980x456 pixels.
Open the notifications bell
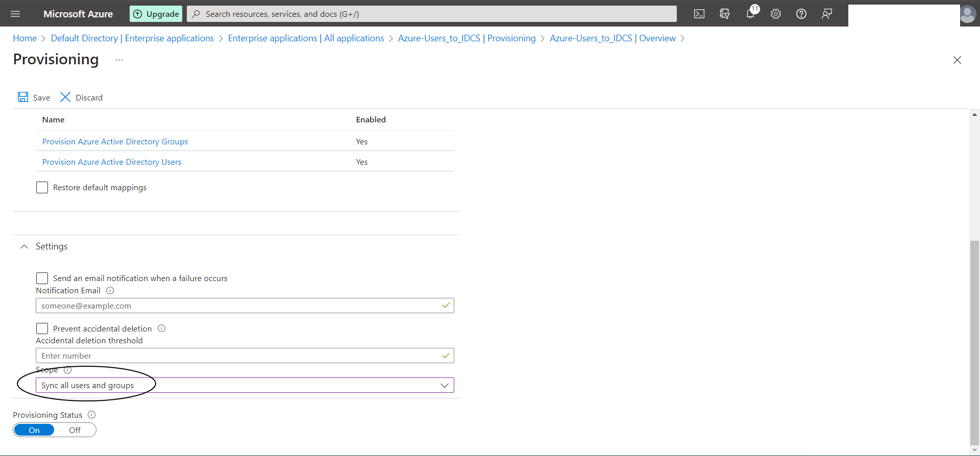coord(750,14)
